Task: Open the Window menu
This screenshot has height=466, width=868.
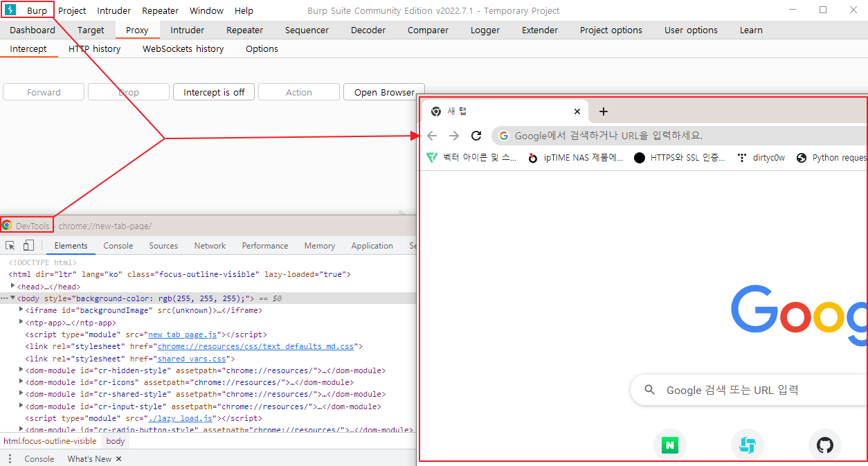Action: 206,10
